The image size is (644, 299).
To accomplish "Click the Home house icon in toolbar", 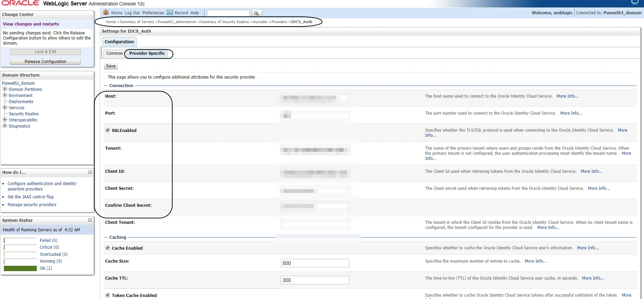I will [x=106, y=13].
